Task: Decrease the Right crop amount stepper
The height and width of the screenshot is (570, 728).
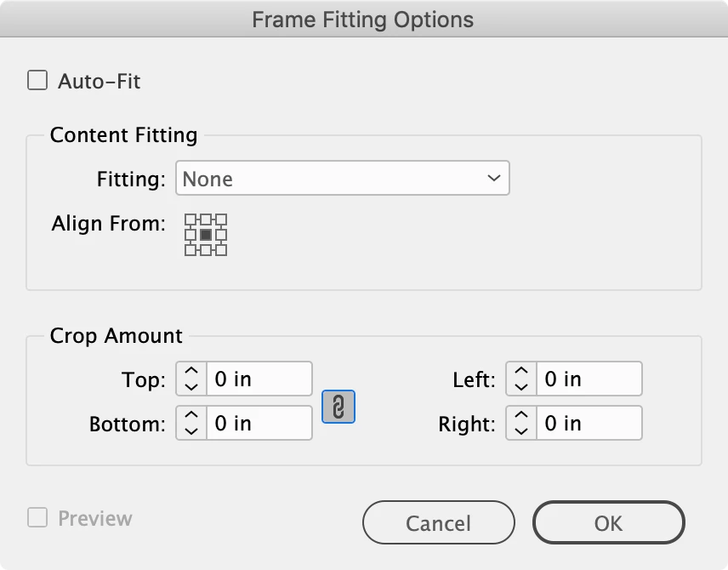Action: click(521, 430)
